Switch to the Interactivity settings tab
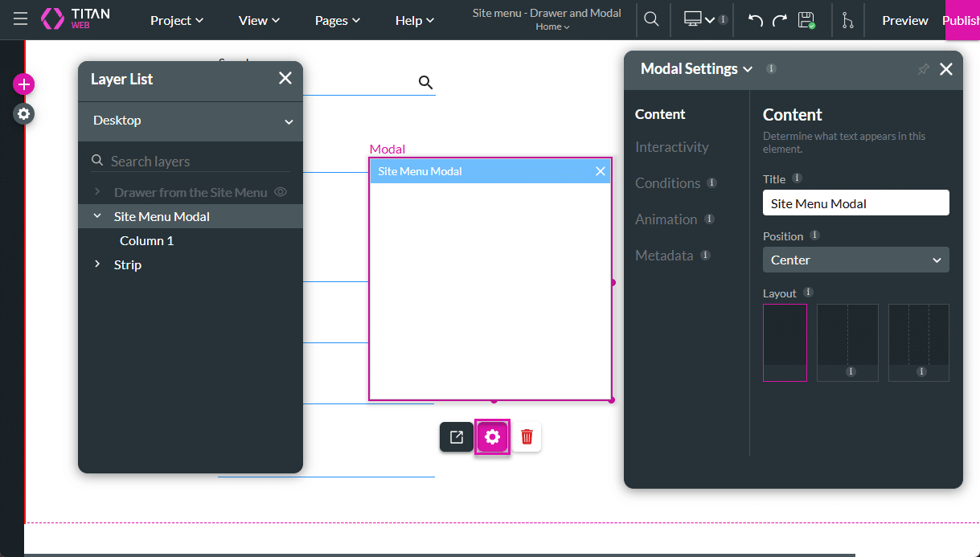Viewport: 980px width, 557px height. tap(671, 147)
